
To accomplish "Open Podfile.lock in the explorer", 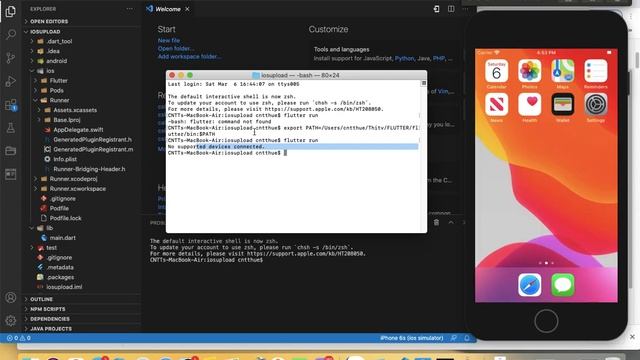I will [x=65, y=218].
